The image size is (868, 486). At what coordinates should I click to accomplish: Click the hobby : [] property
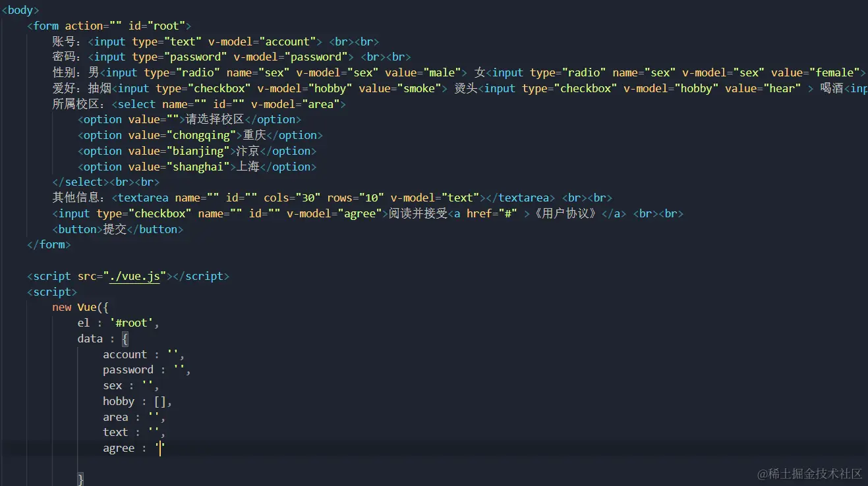(x=138, y=402)
